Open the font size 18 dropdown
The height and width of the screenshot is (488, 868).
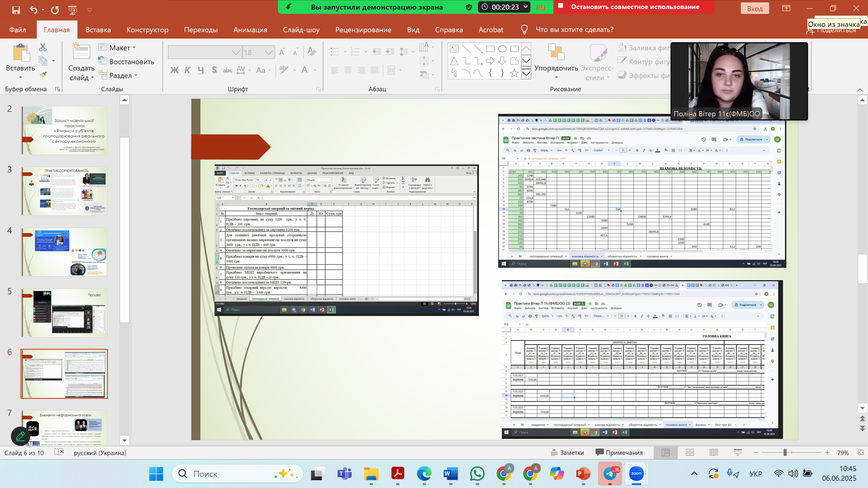coord(268,52)
